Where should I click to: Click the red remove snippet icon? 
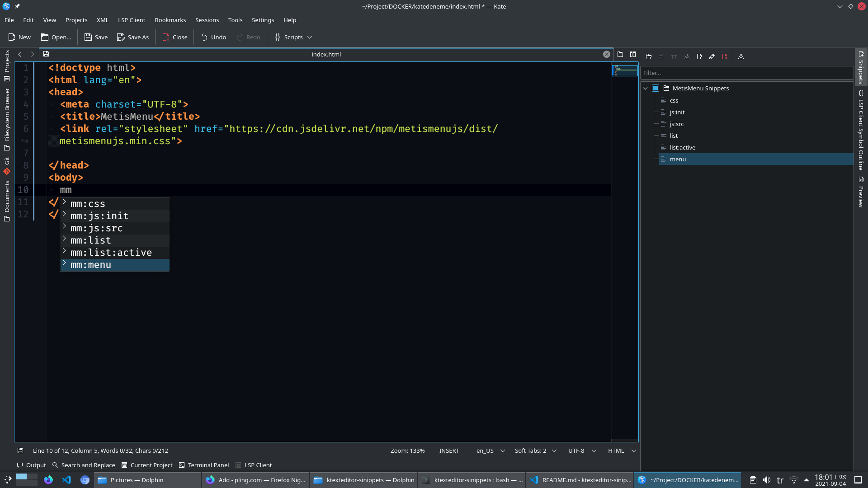click(725, 56)
